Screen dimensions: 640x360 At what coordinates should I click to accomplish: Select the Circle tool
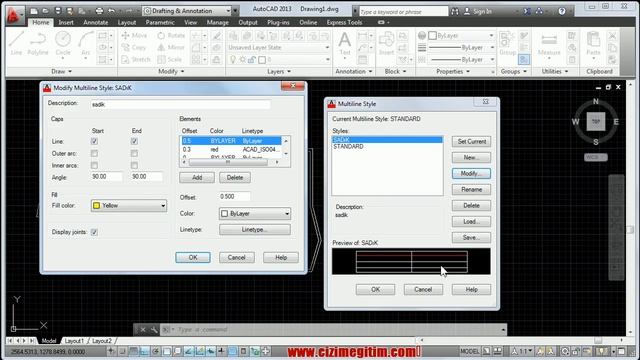click(x=63, y=43)
